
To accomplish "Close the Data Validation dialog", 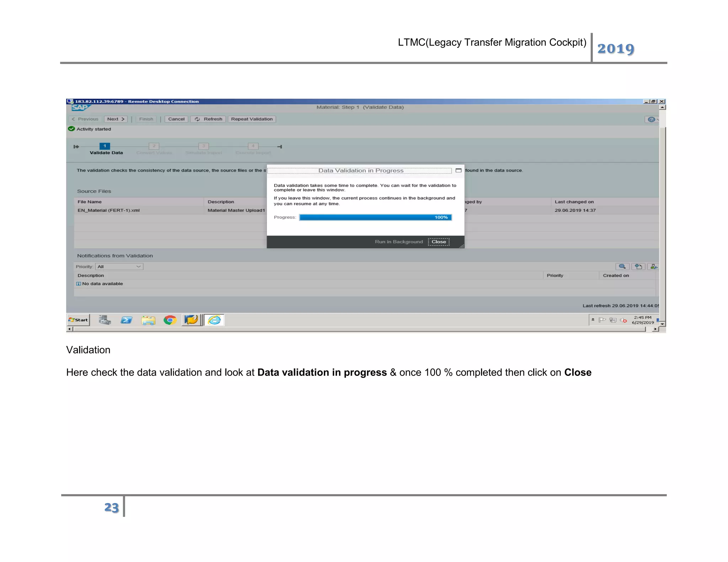I will pos(439,242).
